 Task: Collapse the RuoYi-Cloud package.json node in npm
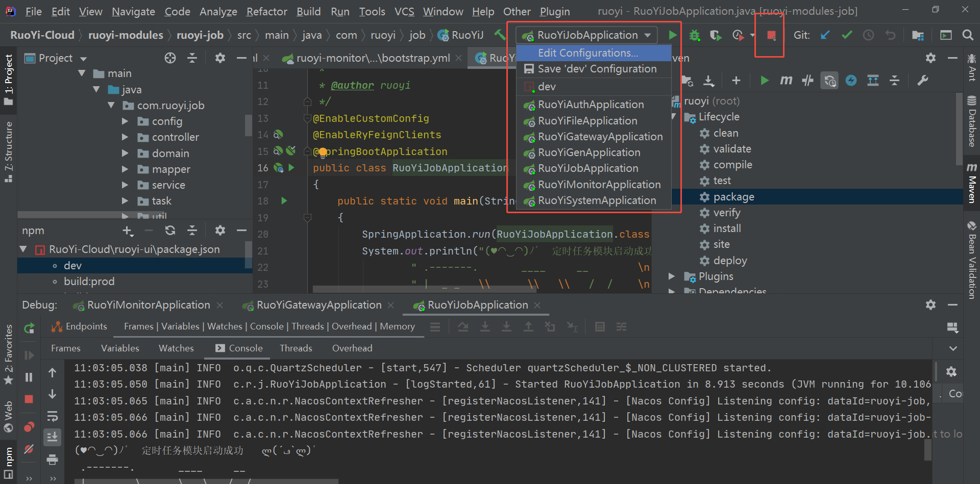pyautogui.click(x=23, y=249)
